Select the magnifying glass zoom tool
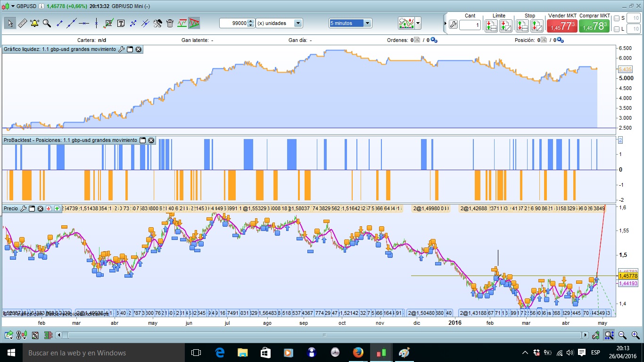The image size is (644, 362). 47,23
